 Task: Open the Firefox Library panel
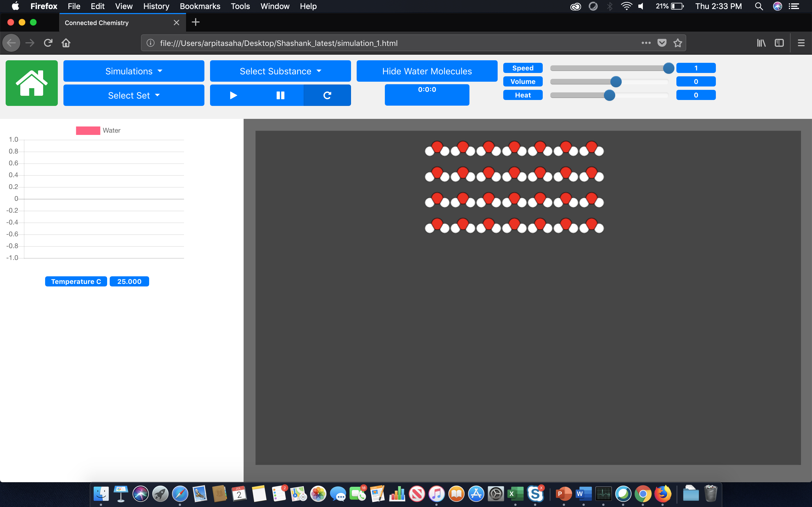(761, 43)
